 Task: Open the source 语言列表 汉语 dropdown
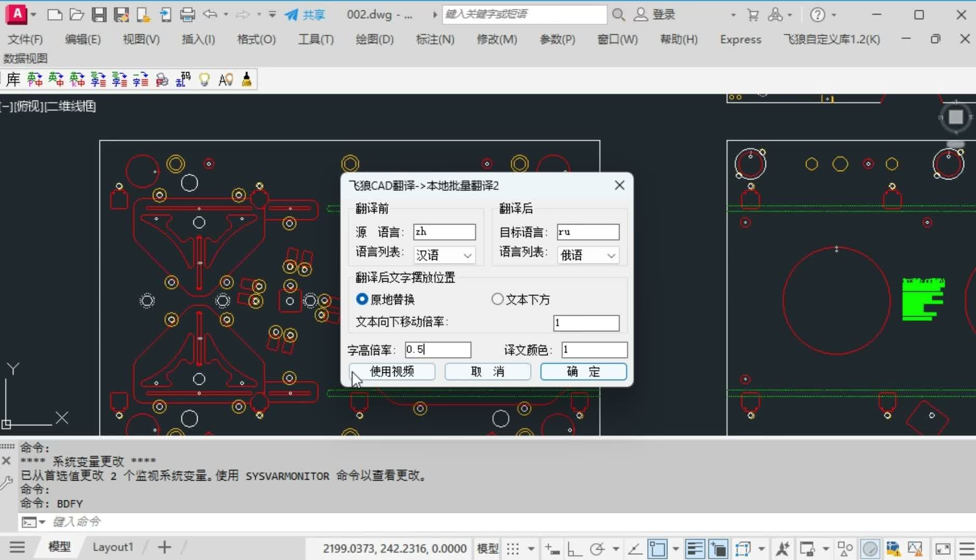click(444, 255)
